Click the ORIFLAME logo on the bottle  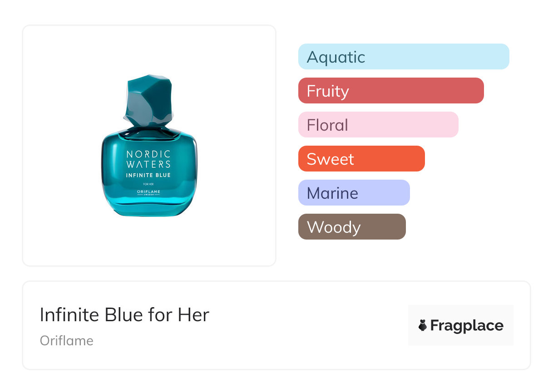[x=148, y=191]
